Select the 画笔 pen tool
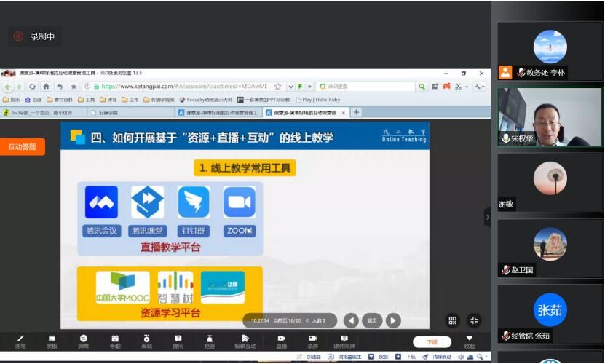 pyautogui.click(x=20, y=341)
